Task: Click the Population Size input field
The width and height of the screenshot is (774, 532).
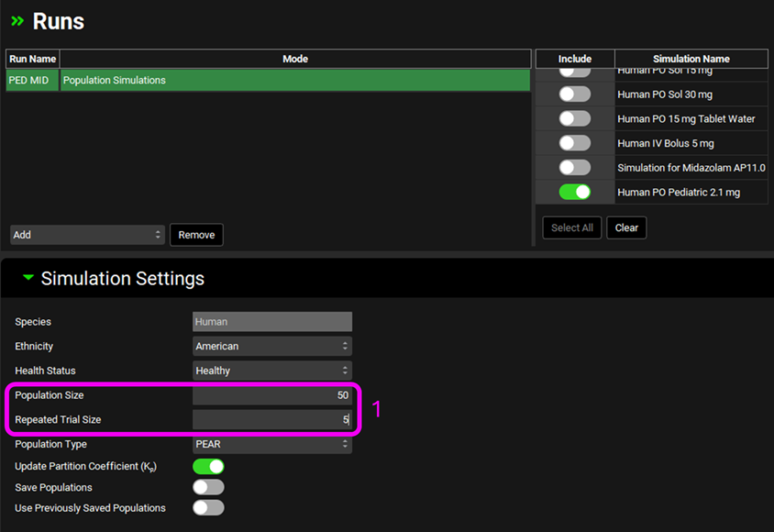Action: point(272,395)
